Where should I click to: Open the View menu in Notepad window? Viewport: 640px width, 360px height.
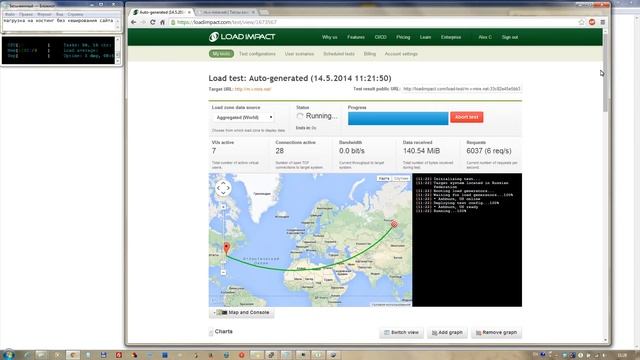(60, 14)
